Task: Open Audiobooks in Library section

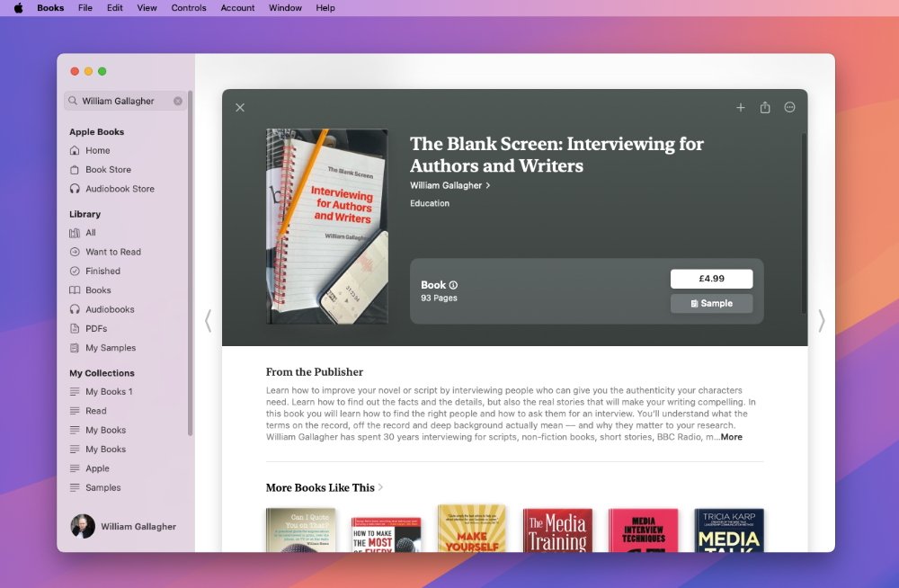Action: pyautogui.click(x=110, y=309)
